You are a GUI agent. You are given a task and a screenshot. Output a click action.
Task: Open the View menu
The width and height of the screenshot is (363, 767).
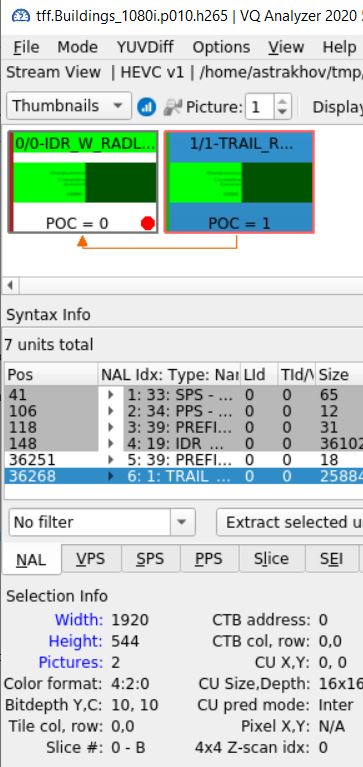coord(286,47)
